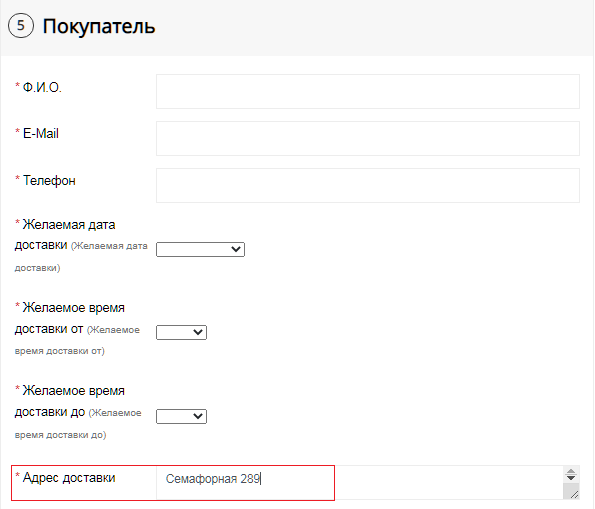Focus the Ф.И.О. input field
595x509 pixels.
[368, 91]
